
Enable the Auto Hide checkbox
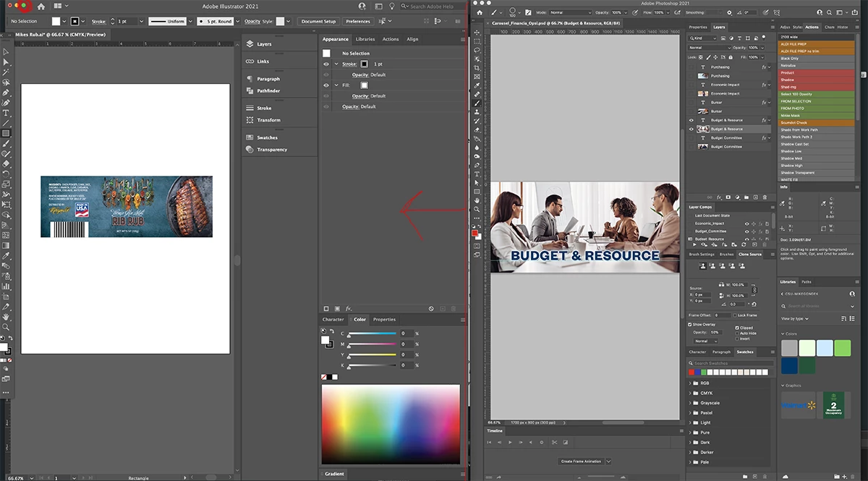click(736, 333)
